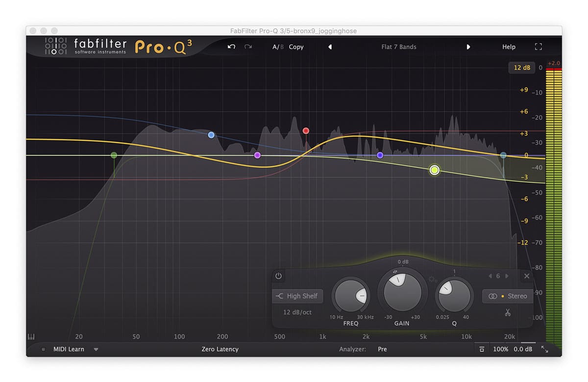
Task: Toggle the A/B state switch
Action: pyautogui.click(x=278, y=47)
